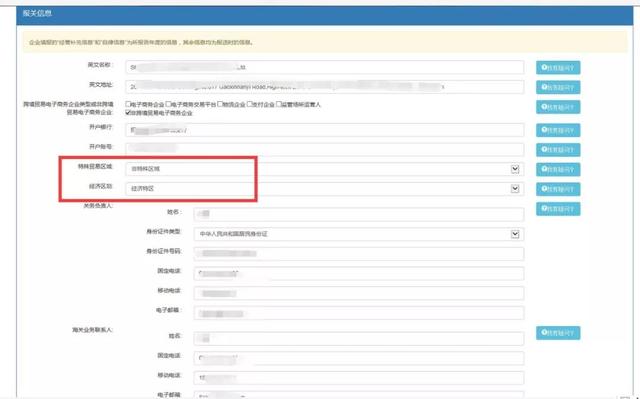
Task: Click the blue button beside the e-commerce checkboxes
Action: click(x=558, y=107)
